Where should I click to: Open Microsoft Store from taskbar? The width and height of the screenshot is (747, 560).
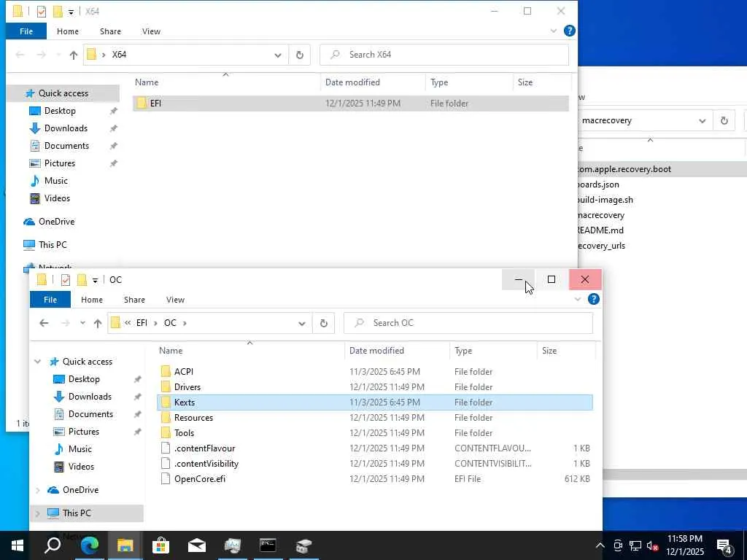161,545
